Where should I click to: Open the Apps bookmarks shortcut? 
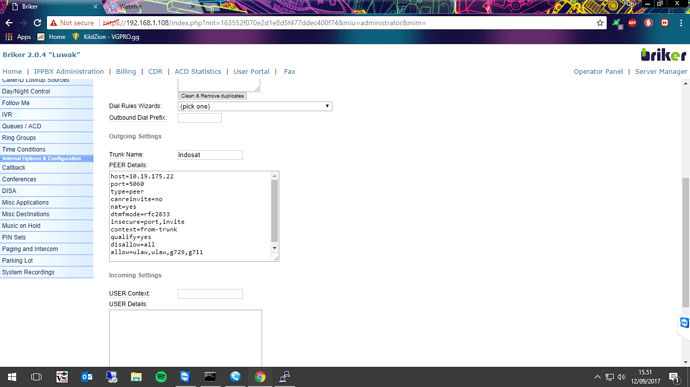click(x=18, y=37)
